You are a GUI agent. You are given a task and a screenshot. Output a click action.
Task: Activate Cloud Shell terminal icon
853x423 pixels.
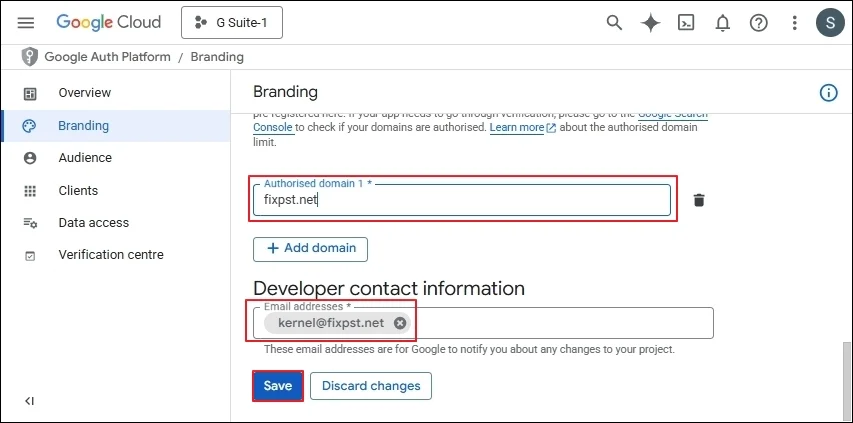coord(686,23)
